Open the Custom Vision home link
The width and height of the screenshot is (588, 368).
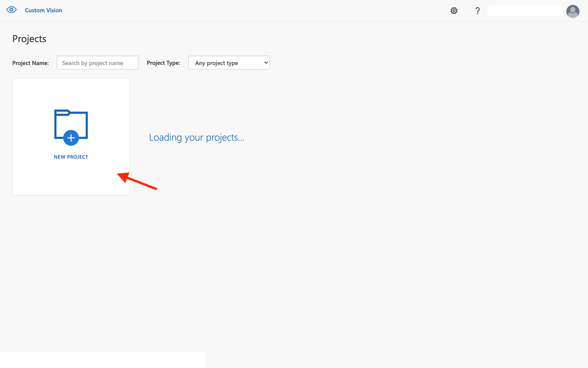point(43,10)
